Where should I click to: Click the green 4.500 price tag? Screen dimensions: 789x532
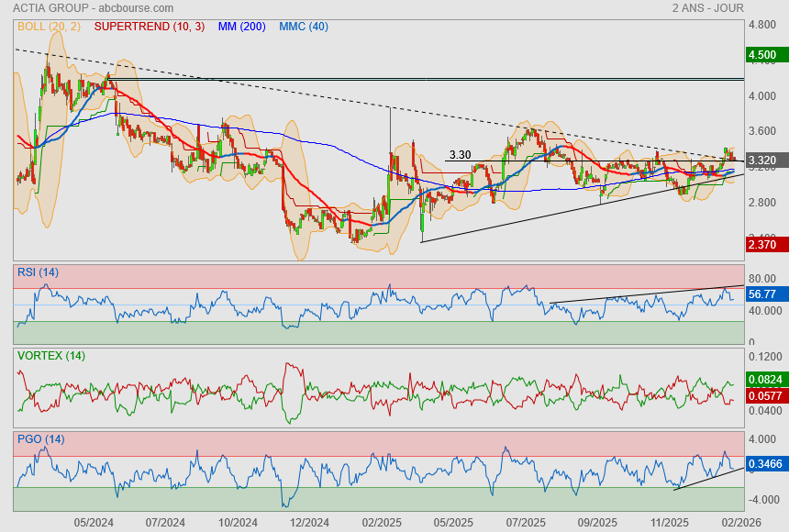(763, 56)
